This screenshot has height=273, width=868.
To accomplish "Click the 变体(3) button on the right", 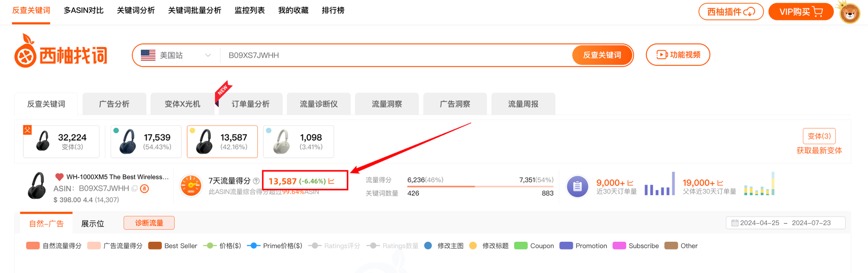I will (819, 136).
